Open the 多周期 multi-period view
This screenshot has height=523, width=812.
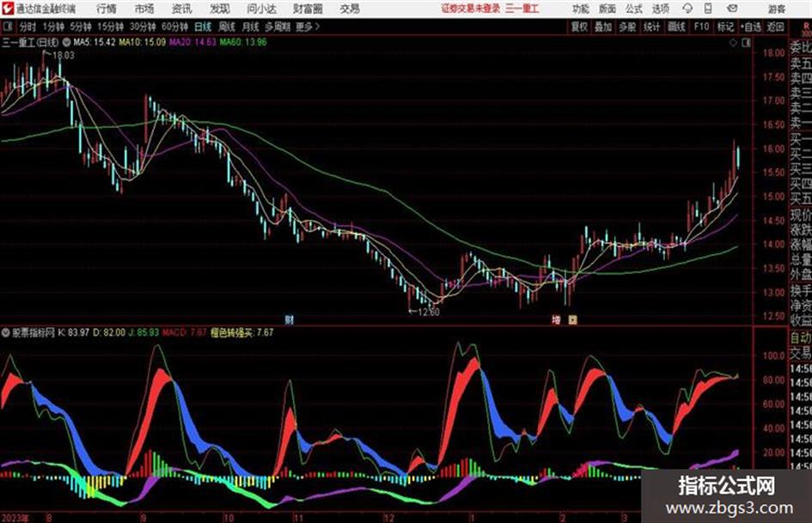pos(277,27)
